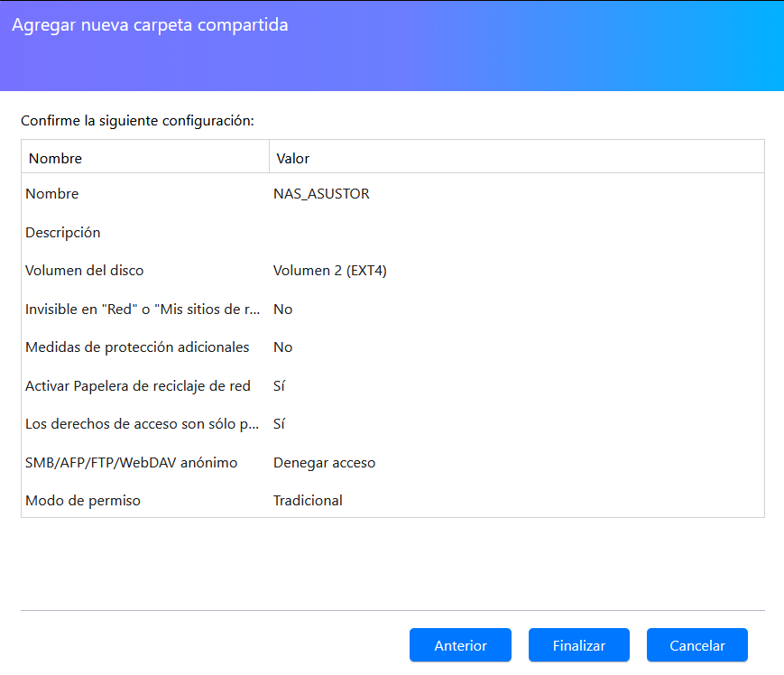Click the Valor column header
This screenshot has width=784, height=675.
(x=292, y=158)
